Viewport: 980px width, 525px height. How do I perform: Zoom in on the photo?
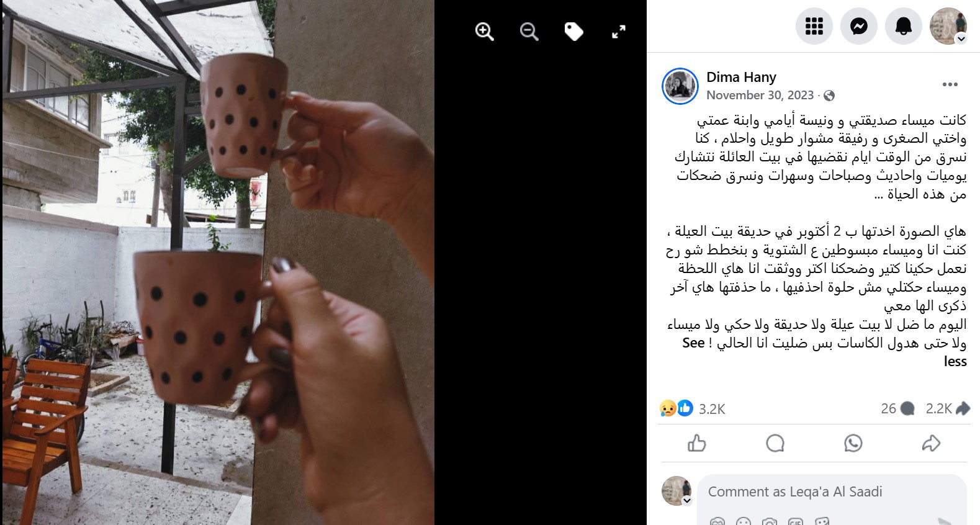(x=484, y=32)
